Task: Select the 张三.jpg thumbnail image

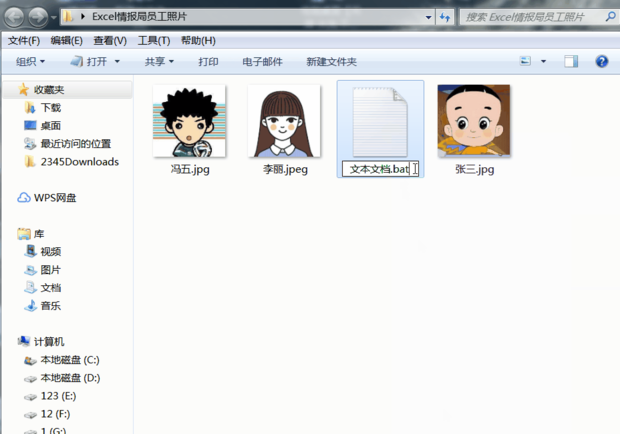Action: pos(474,121)
